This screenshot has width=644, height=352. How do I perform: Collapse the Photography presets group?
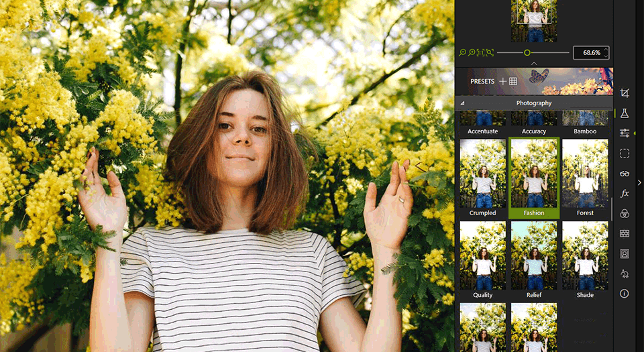pyautogui.click(x=462, y=103)
